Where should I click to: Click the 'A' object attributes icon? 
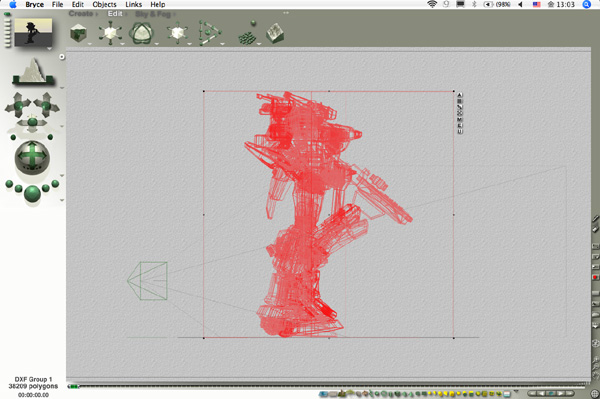pyautogui.click(x=460, y=95)
